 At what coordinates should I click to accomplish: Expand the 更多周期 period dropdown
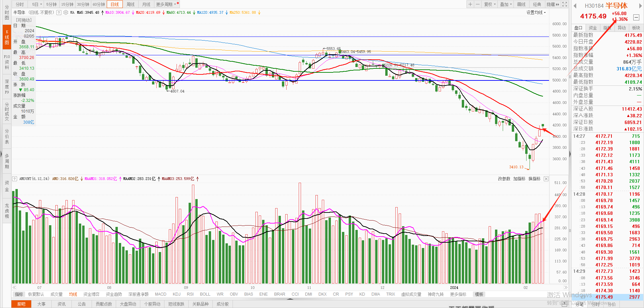point(166,4)
